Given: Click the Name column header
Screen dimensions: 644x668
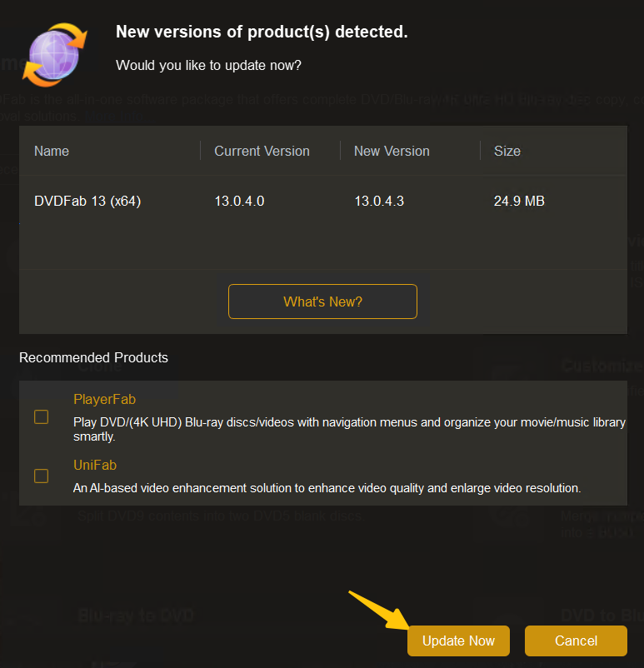Looking at the screenshot, I should click(x=52, y=151).
